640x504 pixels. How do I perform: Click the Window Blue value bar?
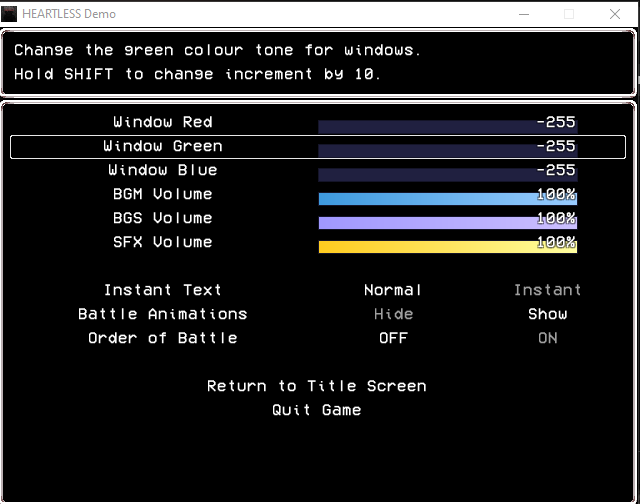click(448, 175)
